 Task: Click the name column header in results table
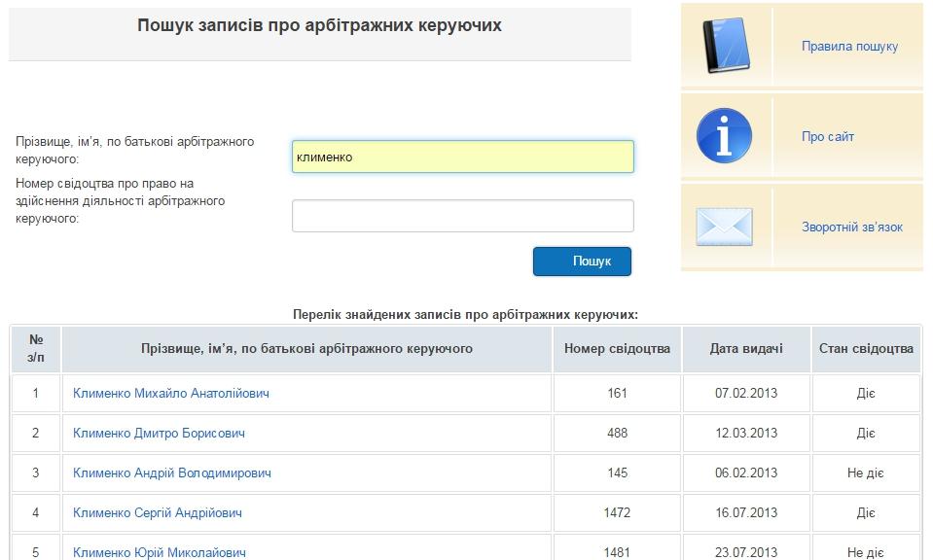(306, 349)
